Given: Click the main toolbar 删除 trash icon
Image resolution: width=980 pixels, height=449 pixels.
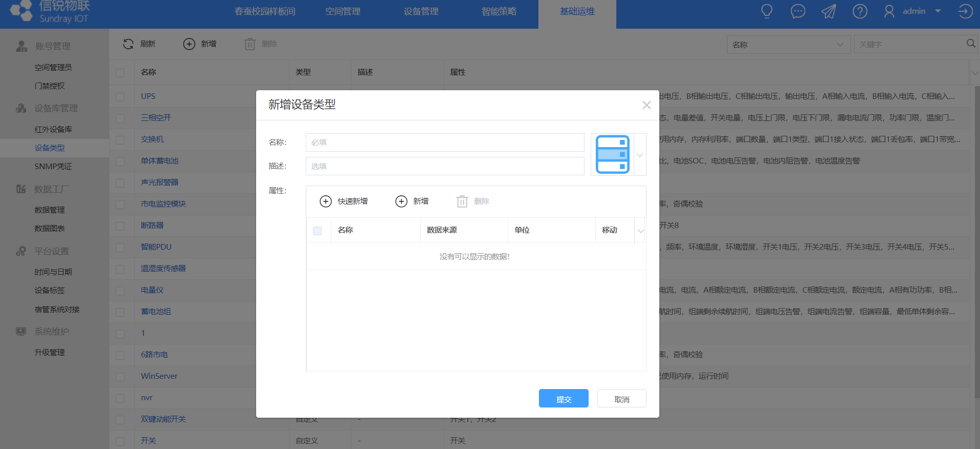Looking at the screenshot, I should pos(249,44).
